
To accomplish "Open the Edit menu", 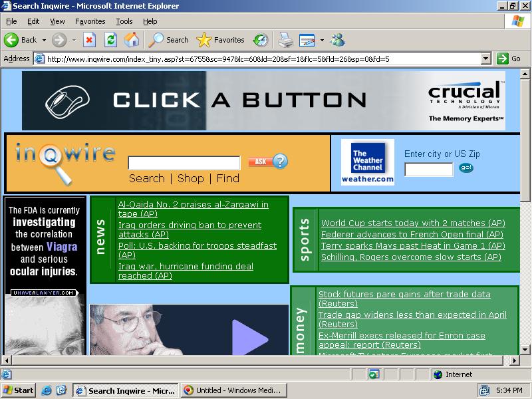I will point(33,21).
